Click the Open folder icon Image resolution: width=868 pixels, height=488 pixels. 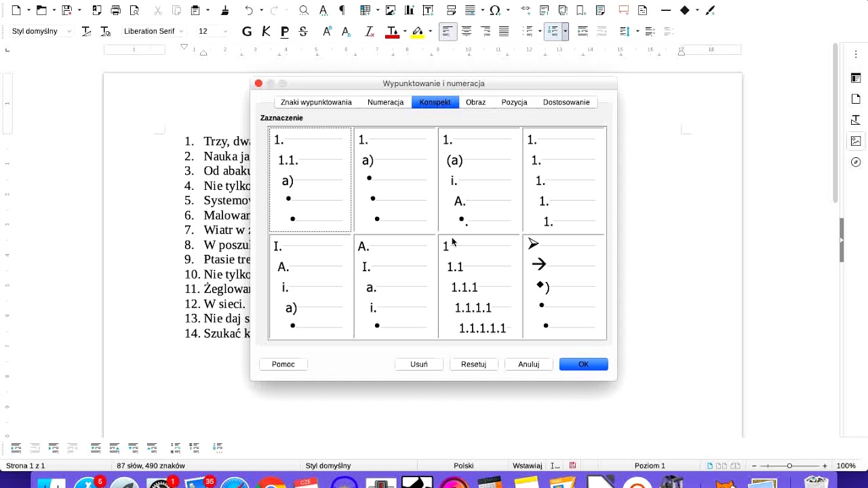click(41, 10)
